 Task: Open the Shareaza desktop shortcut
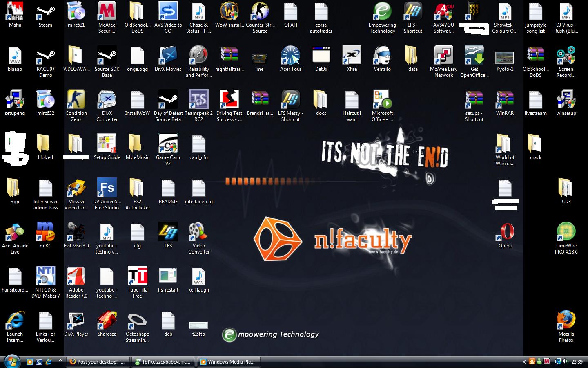coord(107,324)
